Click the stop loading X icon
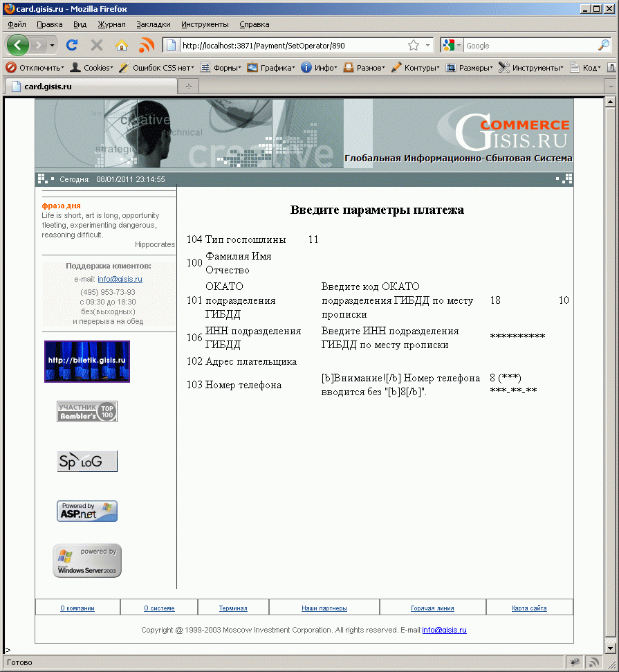619x672 pixels. coord(97,45)
